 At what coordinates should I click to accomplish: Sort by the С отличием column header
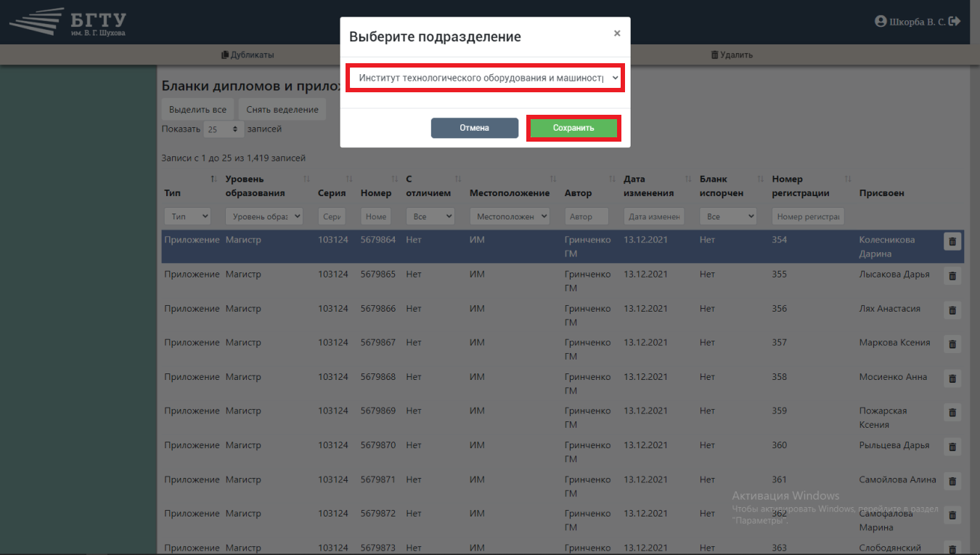(433, 186)
